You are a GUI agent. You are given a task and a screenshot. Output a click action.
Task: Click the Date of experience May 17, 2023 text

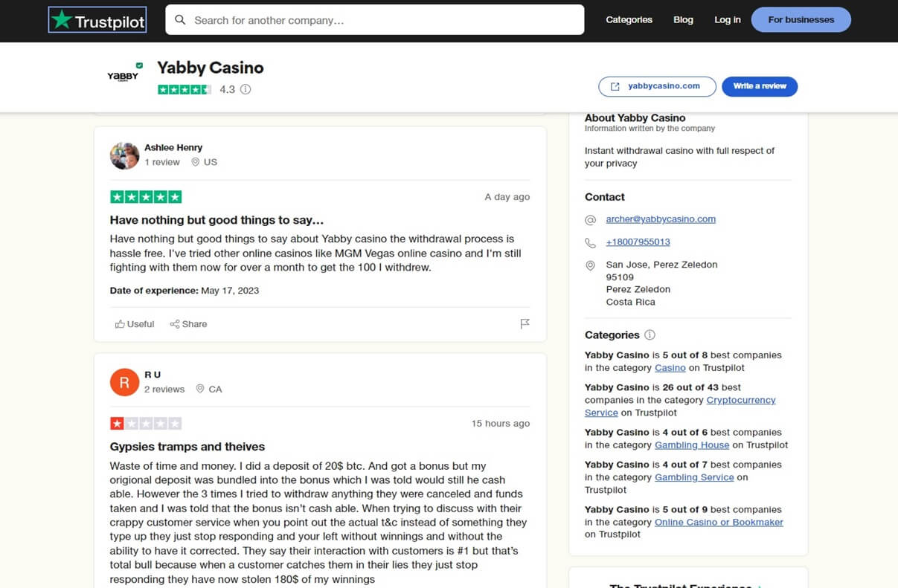pos(185,291)
